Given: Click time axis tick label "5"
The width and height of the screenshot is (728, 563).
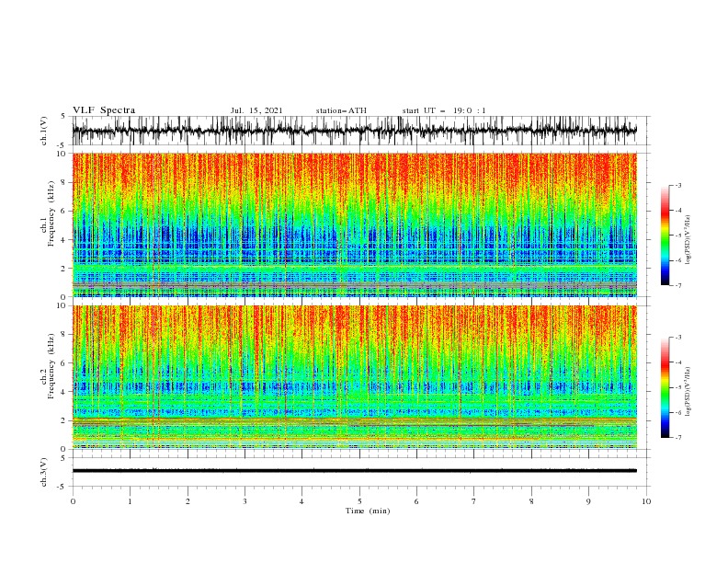Looking at the screenshot, I should tap(359, 501).
